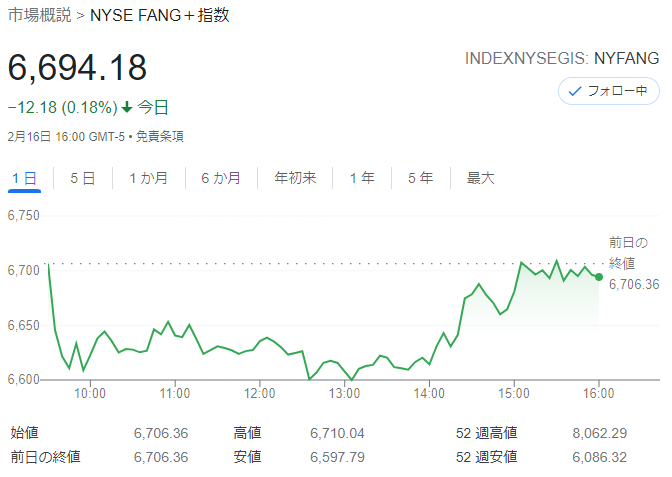Switch to the 5日 chart range
Image resolution: width=672 pixels, height=477 pixels.
tap(83, 178)
